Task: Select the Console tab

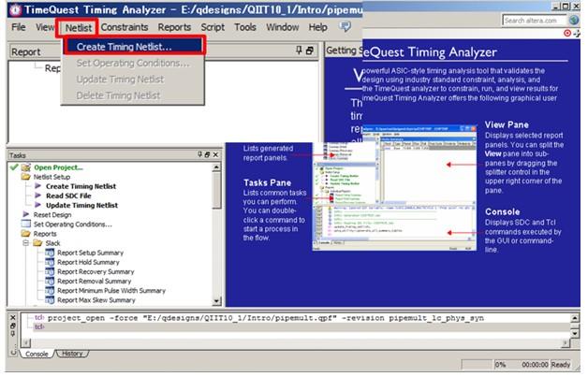Action: pyautogui.click(x=37, y=354)
